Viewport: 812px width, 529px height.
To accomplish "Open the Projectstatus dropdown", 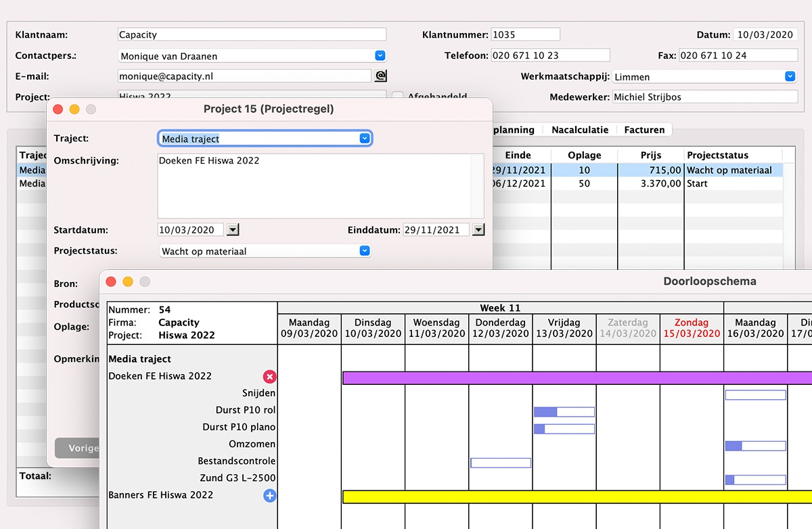I will pyautogui.click(x=365, y=251).
